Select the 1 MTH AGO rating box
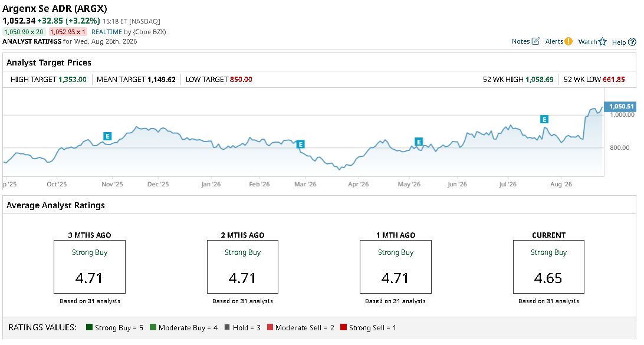 [396, 267]
